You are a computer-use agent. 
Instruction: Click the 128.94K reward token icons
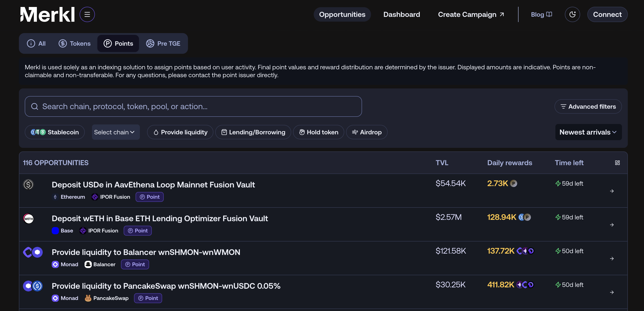pos(524,217)
